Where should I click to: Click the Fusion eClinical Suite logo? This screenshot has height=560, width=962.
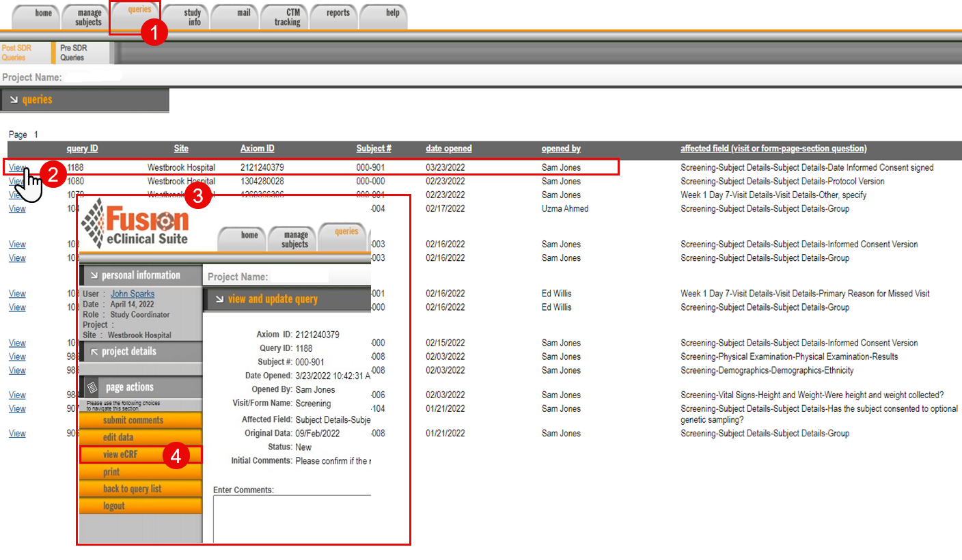135,223
